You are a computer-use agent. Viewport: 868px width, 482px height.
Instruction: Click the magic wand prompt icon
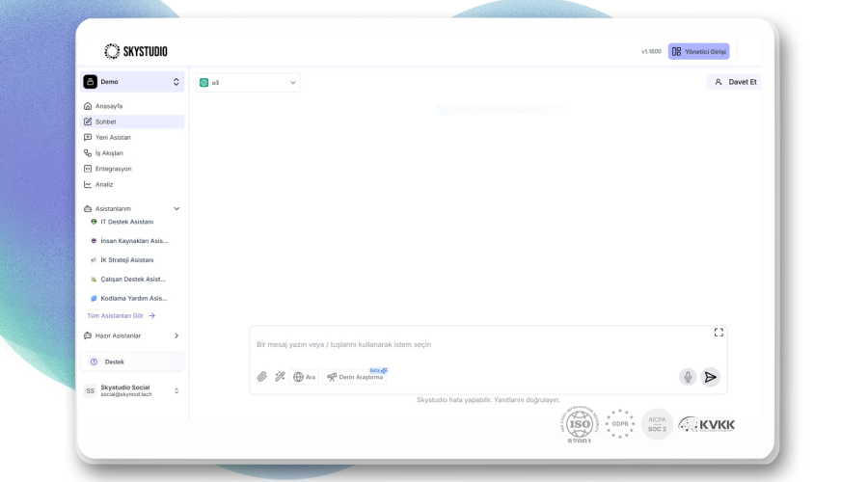(x=280, y=377)
